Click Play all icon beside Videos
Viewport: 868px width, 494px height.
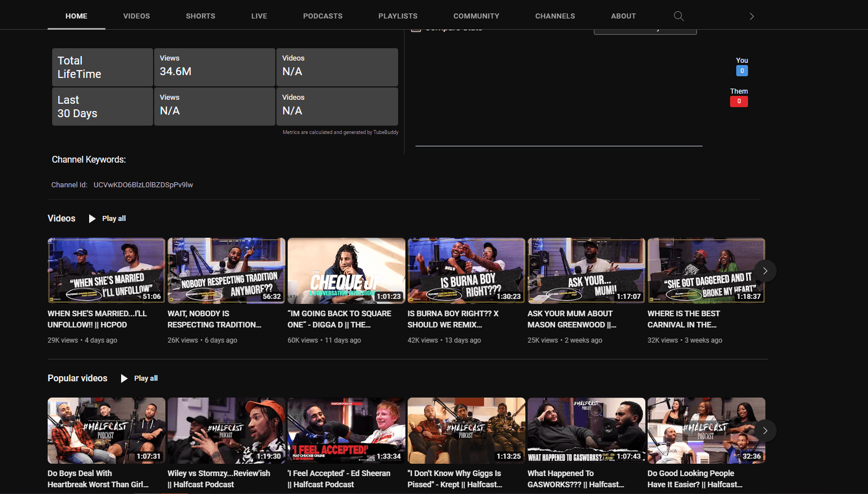93,219
